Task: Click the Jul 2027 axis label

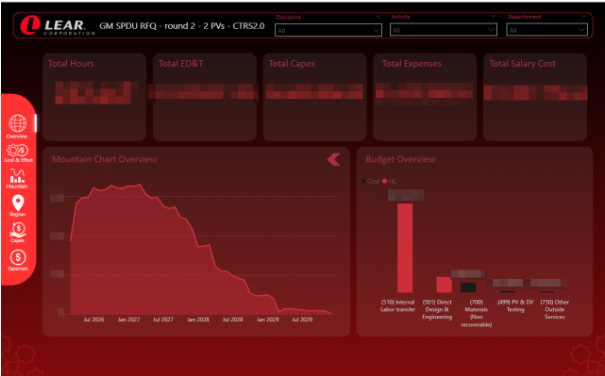Action: [163, 320]
